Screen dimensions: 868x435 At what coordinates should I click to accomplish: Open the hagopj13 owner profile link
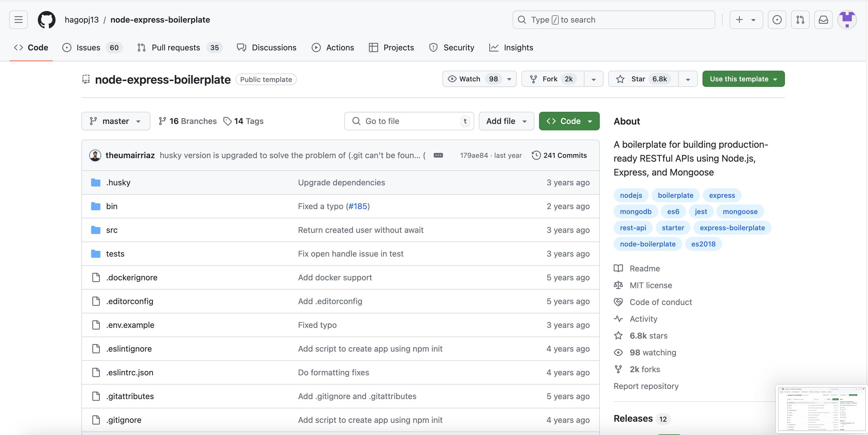pos(82,20)
